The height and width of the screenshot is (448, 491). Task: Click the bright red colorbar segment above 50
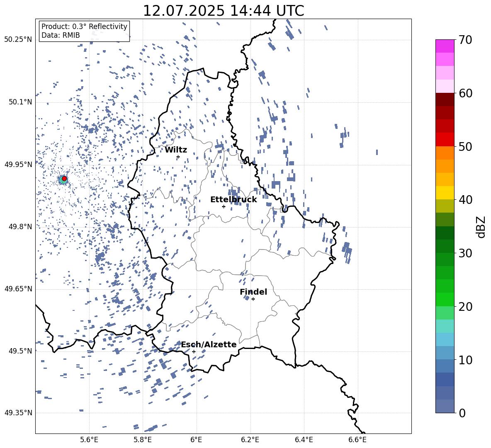(445, 140)
